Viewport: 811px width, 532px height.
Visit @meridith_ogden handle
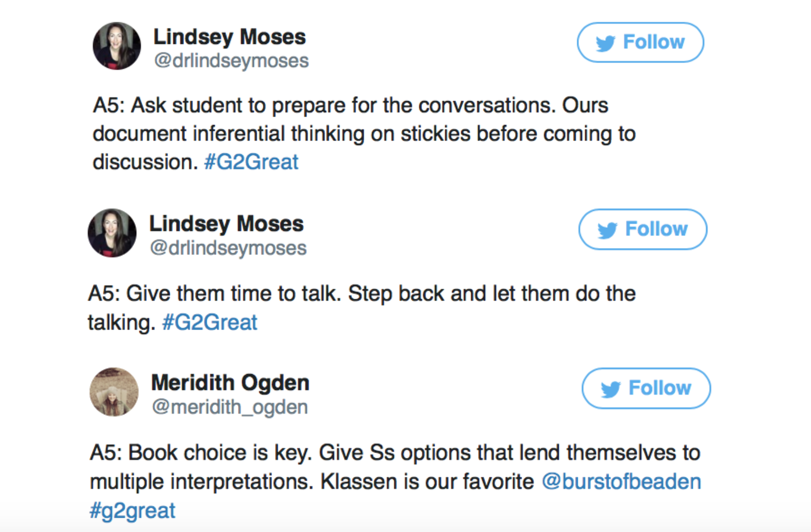pyautogui.click(x=230, y=407)
